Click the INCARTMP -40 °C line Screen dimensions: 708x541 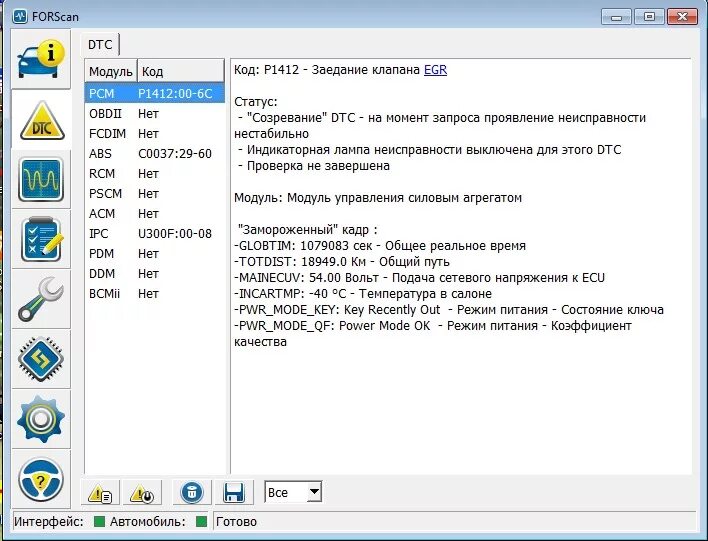click(x=363, y=294)
